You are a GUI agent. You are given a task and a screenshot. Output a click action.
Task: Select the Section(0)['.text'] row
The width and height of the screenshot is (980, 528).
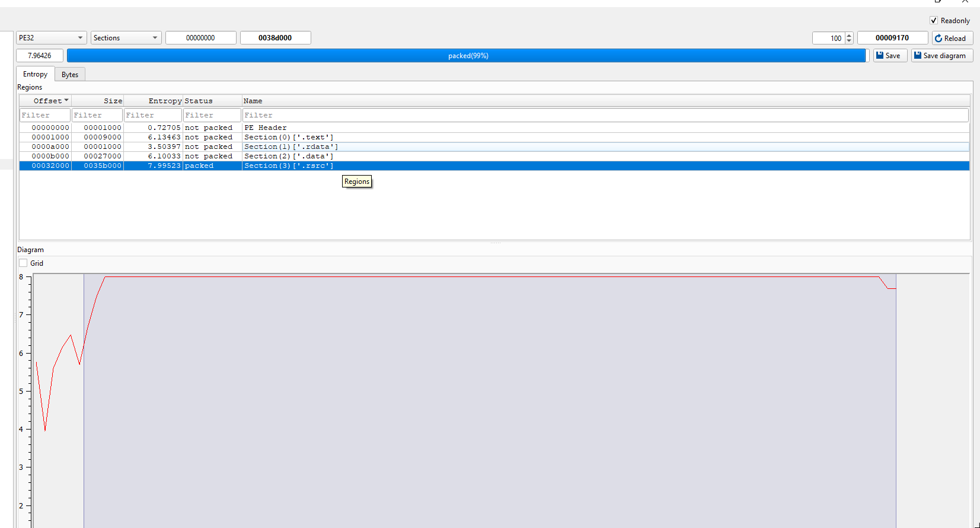(494, 137)
